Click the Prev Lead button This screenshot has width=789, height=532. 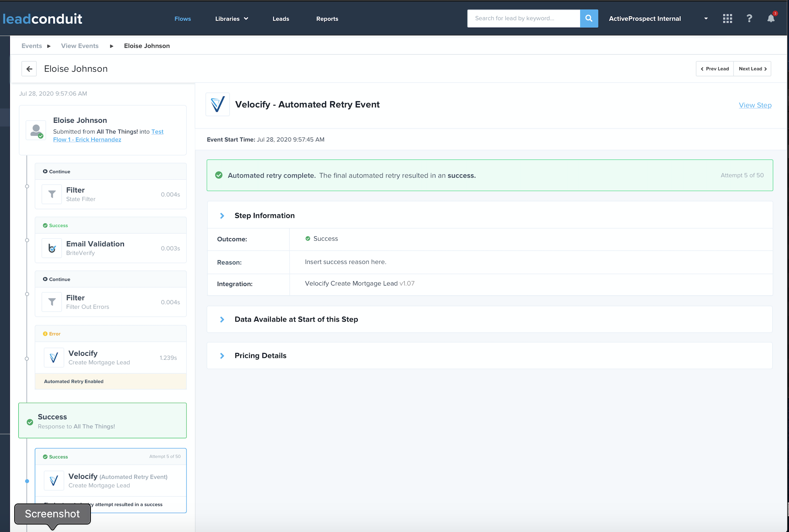(x=715, y=69)
